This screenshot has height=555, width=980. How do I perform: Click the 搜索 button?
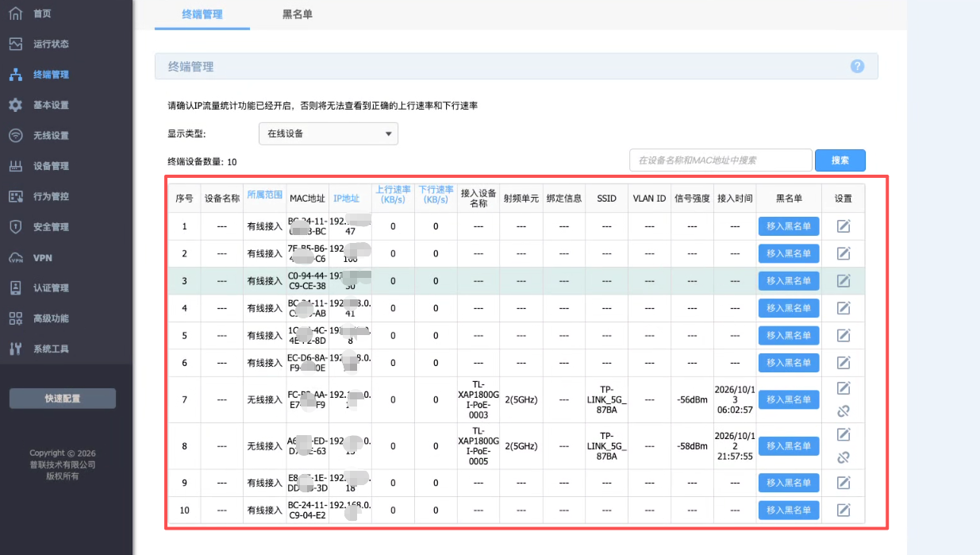point(840,160)
